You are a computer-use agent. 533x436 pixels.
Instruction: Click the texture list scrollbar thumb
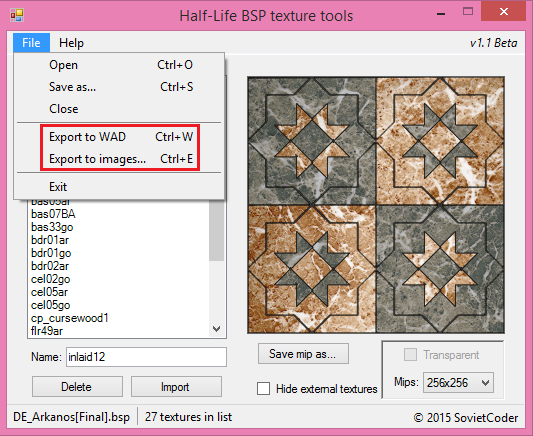click(217, 230)
